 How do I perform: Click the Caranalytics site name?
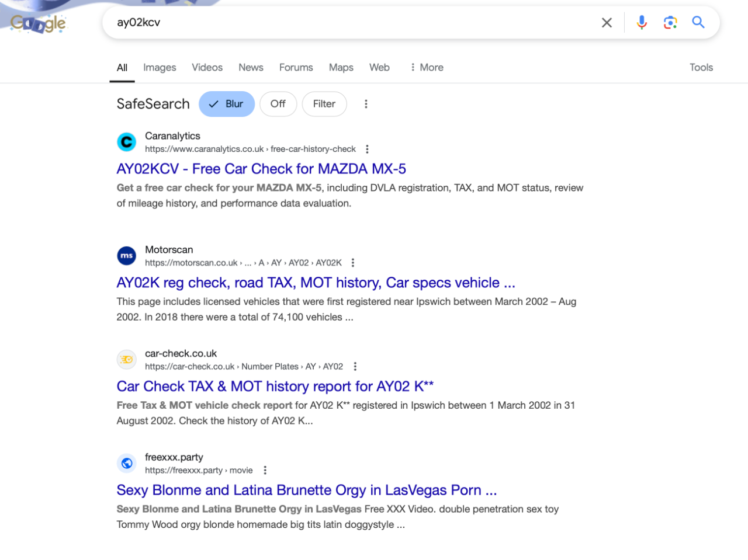(x=172, y=136)
